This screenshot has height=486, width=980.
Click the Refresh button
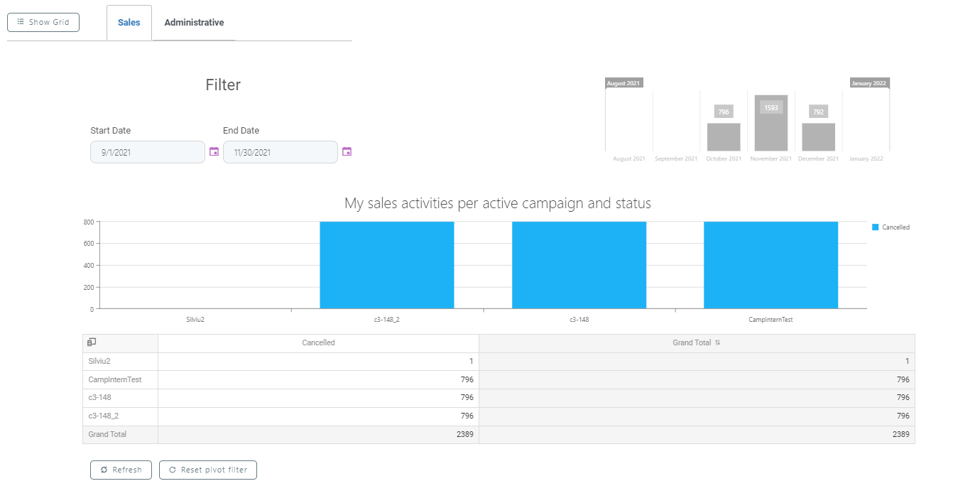(121, 470)
